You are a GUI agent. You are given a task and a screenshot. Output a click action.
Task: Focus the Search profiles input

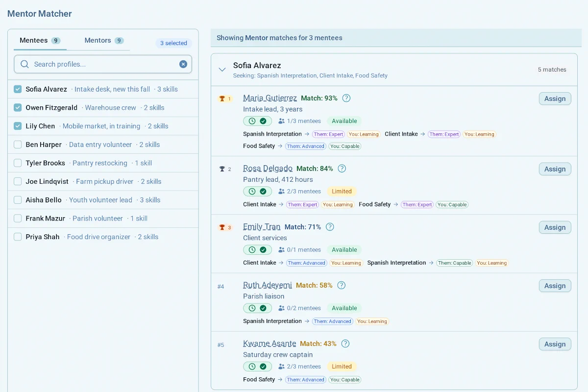coord(104,64)
